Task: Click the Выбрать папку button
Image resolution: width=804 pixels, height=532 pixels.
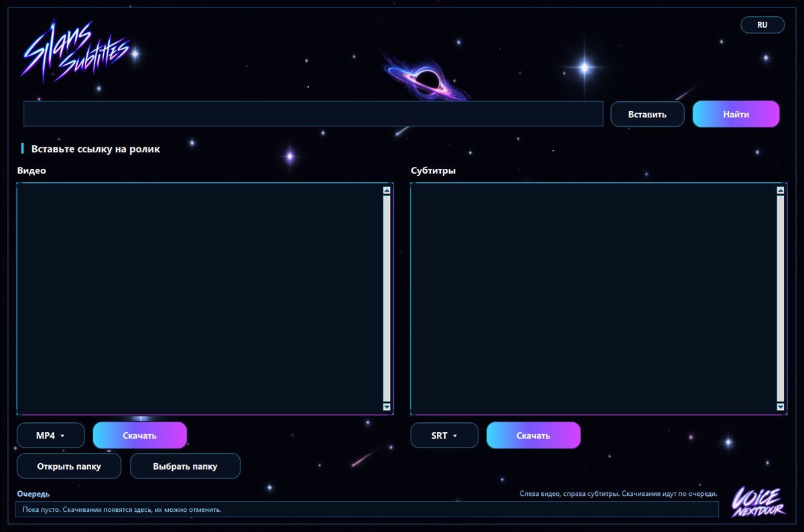Action: click(185, 466)
